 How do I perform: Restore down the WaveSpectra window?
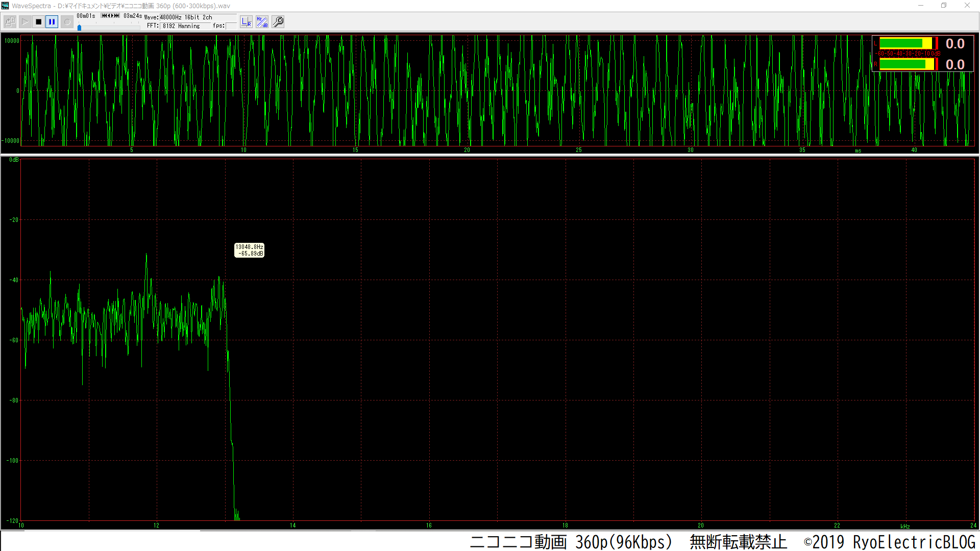click(944, 6)
